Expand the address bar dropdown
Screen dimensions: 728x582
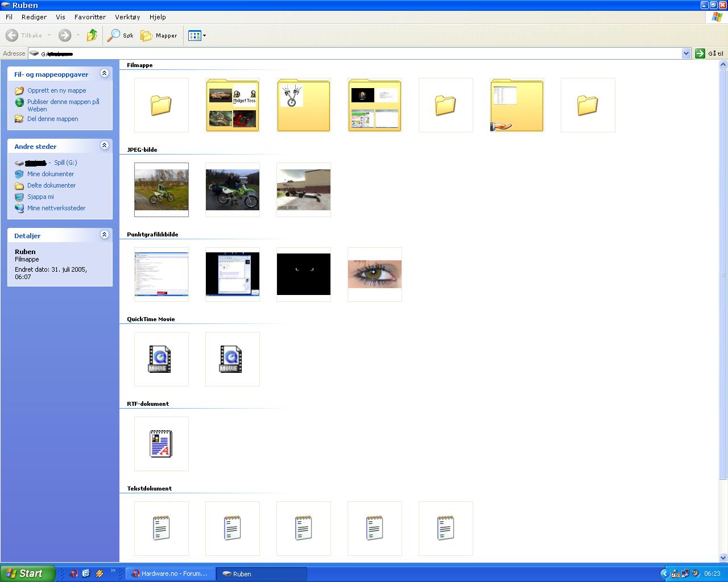[x=686, y=53]
